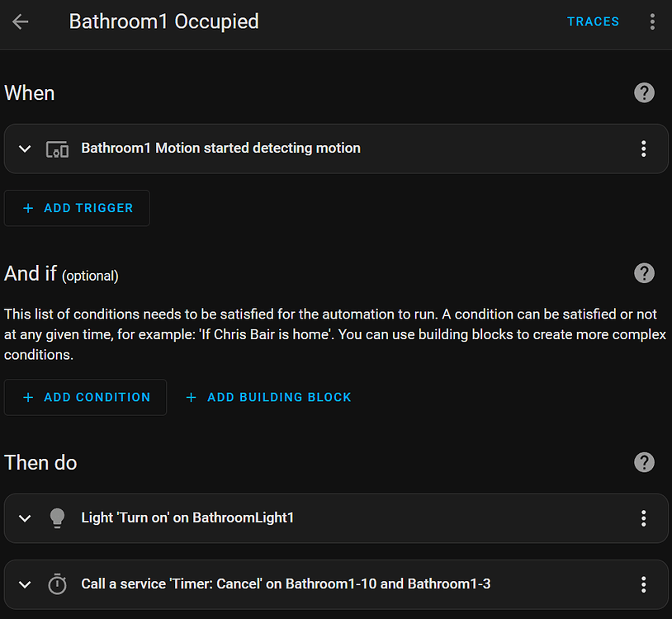672x619 pixels.
Task: Click the Bathroom1 Occupied automation title
Action: pos(163,21)
